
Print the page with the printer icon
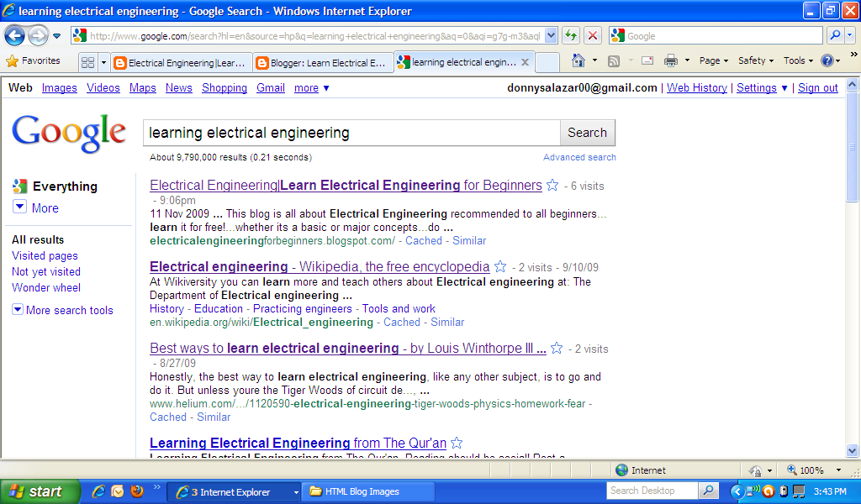[x=670, y=60]
